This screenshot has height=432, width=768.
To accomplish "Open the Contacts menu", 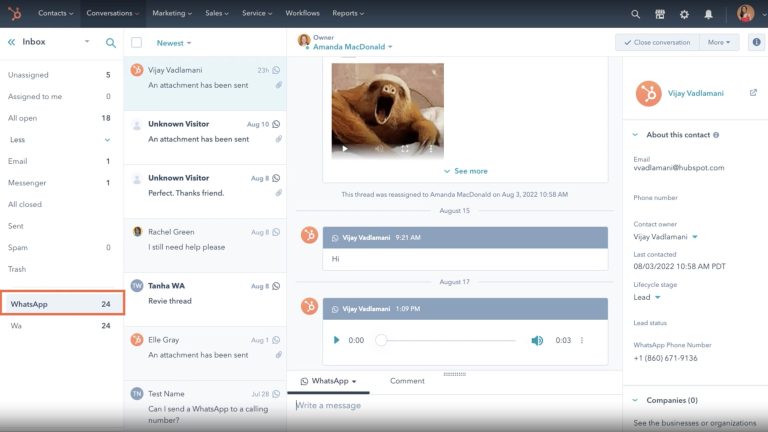I will click(x=55, y=13).
